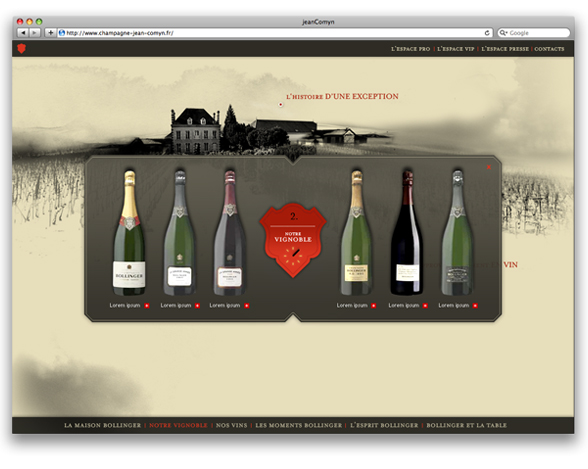Open L'Espace Pro in top menu
The height and width of the screenshot is (469, 588).
[x=411, y=49]
